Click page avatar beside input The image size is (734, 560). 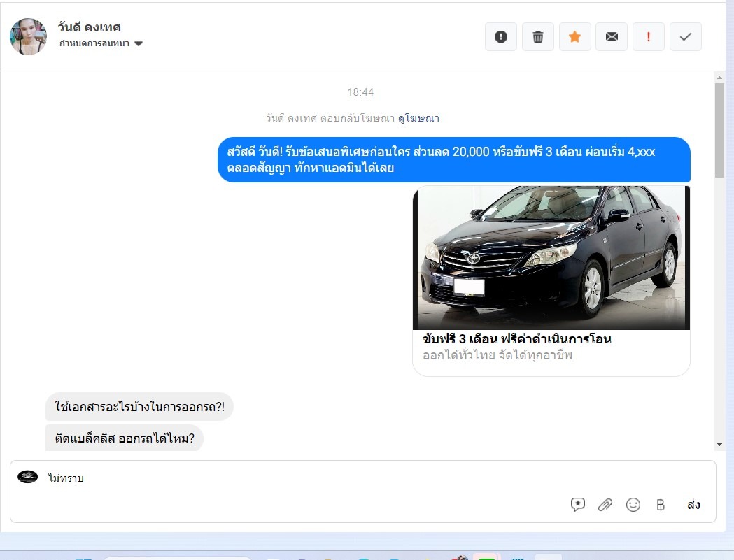(27, 477)
